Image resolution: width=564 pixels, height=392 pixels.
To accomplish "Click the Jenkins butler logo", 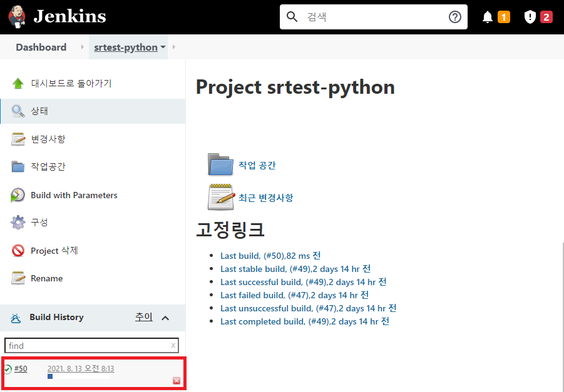I will [17, 16].
